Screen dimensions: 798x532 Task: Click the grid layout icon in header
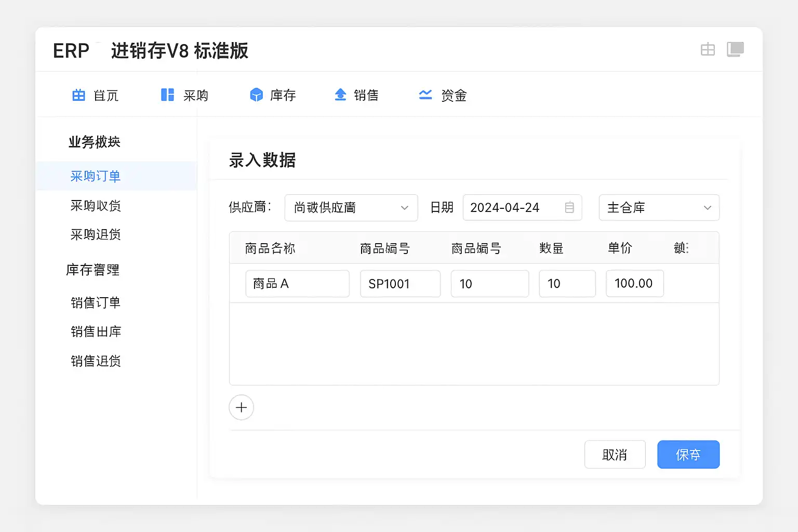click(x=708, y=50)
